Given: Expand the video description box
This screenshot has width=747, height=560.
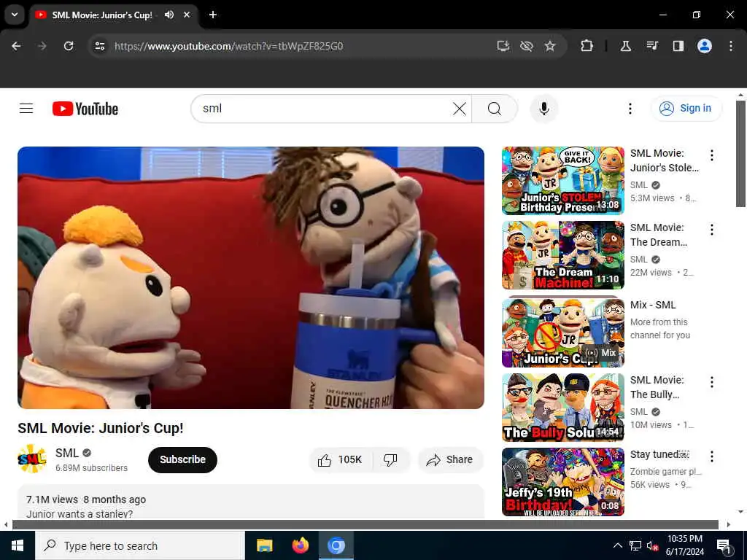Looking at the screenshot, I should (251, 502).
